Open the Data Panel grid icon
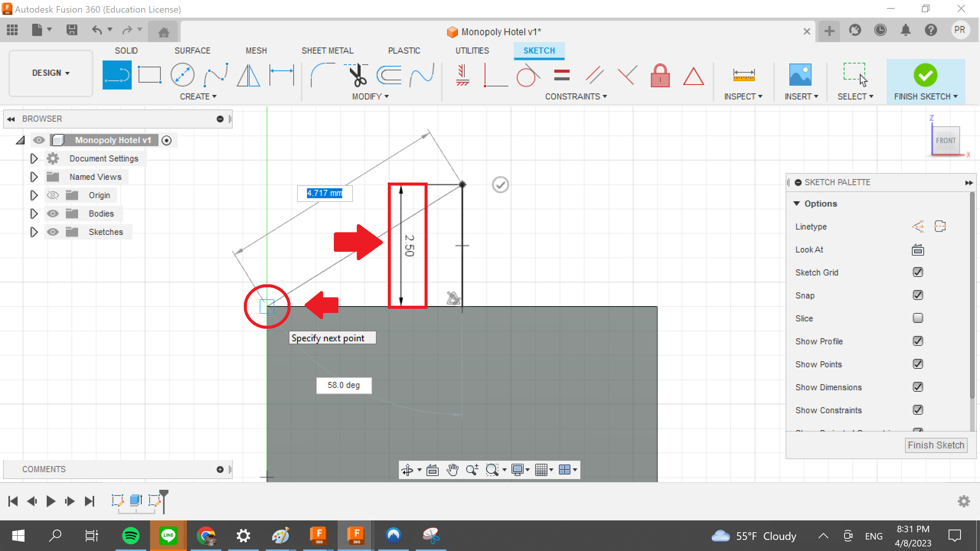Image resolution: width=980 pixels, height=551 pixels. 12,30
